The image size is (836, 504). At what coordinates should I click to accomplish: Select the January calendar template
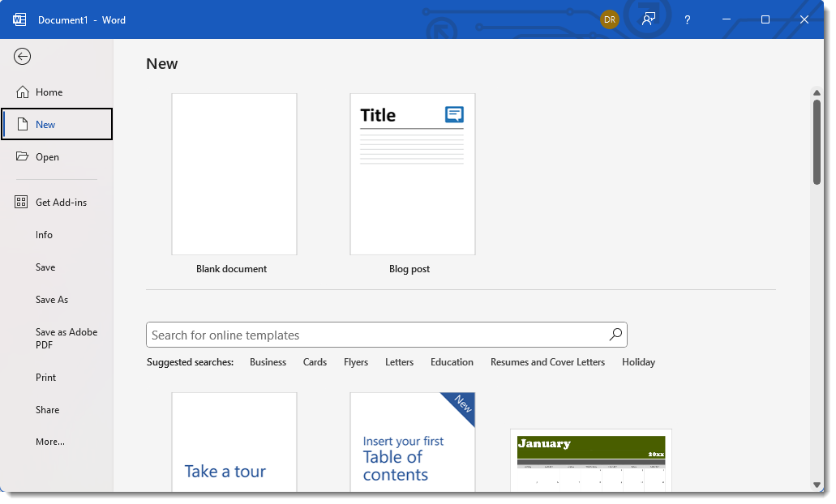(591, 460)
